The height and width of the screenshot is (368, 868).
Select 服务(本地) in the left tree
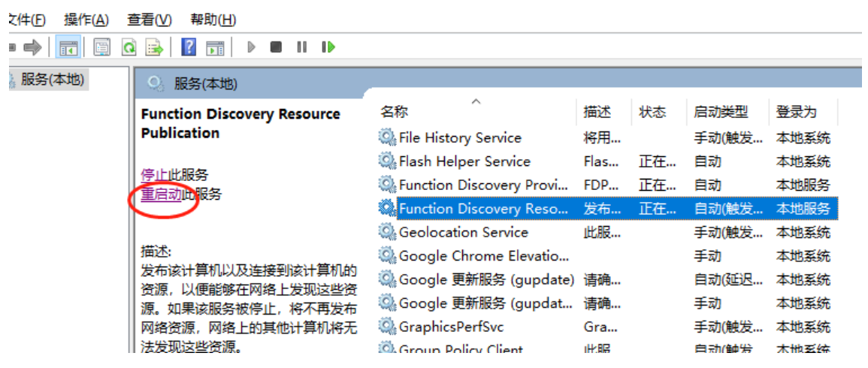pyautogui.click(x=53, y=80)
